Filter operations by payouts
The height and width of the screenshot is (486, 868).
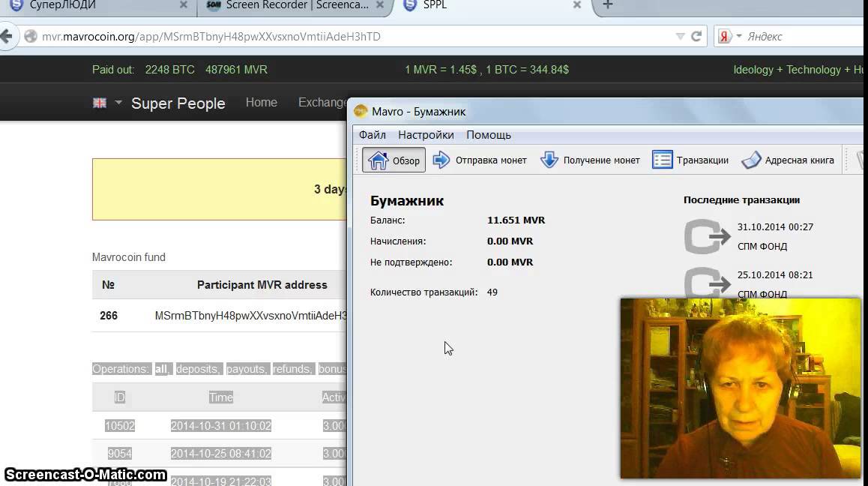tap(247, 369)
